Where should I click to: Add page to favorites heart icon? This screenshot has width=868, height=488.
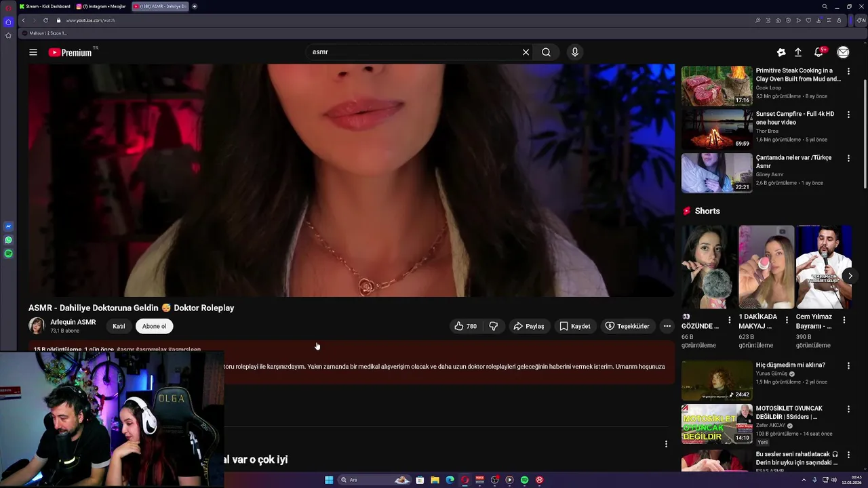pos(808,20)
